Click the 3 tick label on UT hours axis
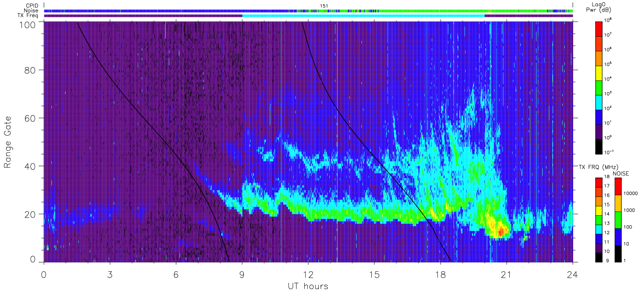 click(110, 274)
